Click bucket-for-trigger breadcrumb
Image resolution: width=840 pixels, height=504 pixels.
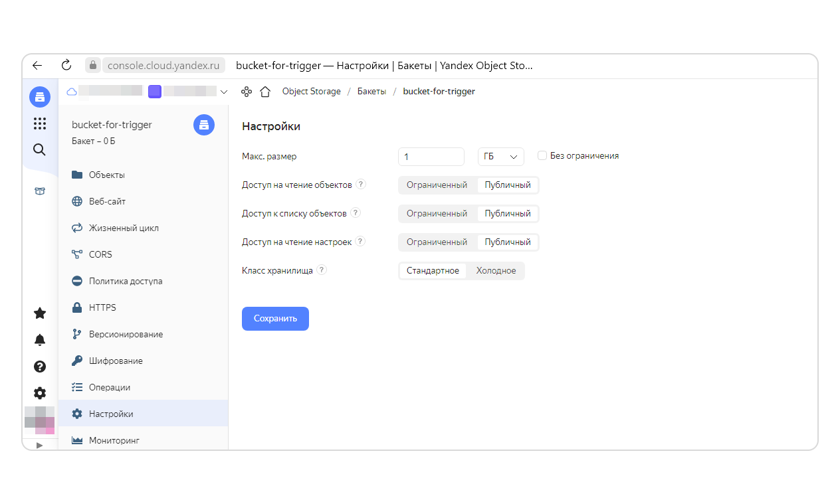(x=439, y=92)
